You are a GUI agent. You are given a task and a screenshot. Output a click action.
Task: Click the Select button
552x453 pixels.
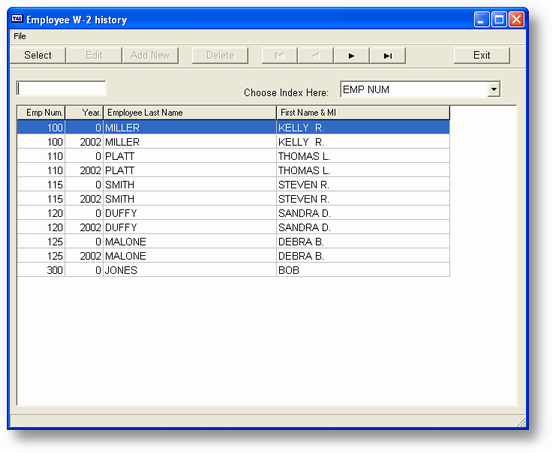(38, 56)
